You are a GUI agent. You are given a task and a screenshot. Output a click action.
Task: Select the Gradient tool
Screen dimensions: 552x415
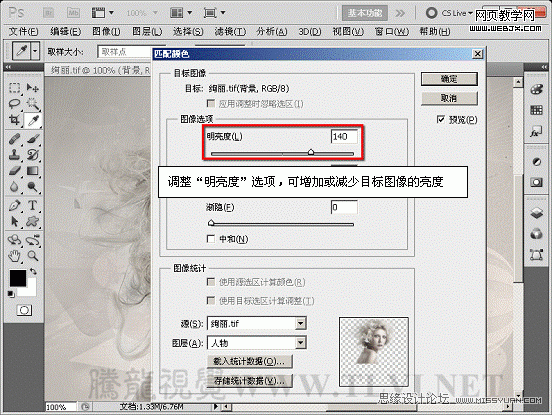(x=33, y=171)
